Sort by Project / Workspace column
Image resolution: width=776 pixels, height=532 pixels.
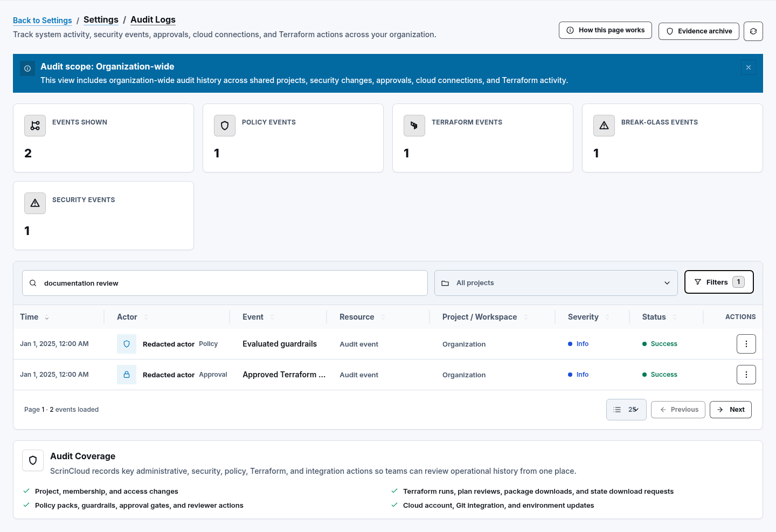click(485, 317)
